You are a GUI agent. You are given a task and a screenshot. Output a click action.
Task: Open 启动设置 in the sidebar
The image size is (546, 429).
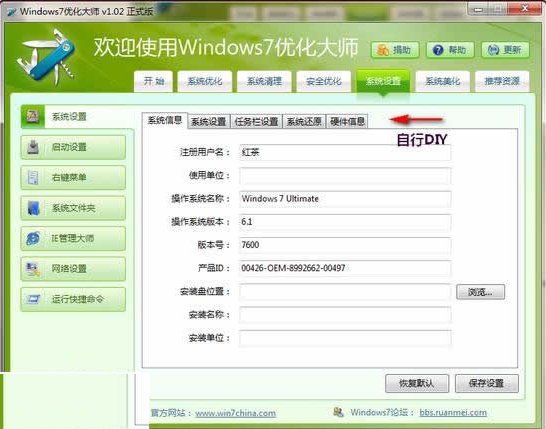[x=73, y=147]
